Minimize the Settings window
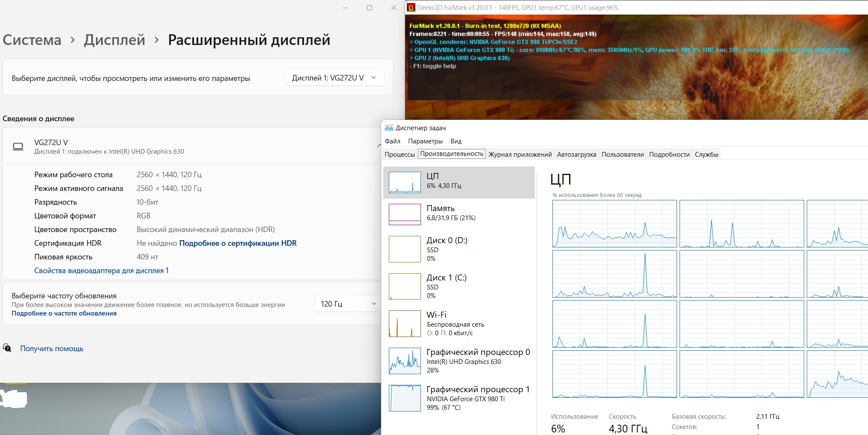The width and height of the screenshot is (868, 435). click(x=345, y=8)
